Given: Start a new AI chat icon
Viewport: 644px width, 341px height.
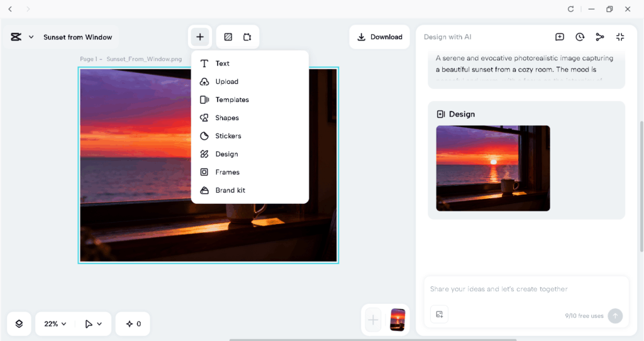Looking at the screenshot, I should click(x=560, y=37).
